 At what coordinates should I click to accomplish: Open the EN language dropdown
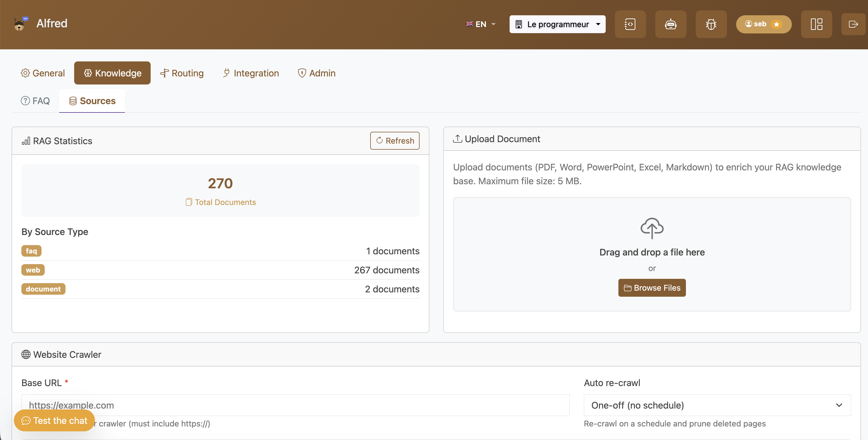pyautogui.click(x=480, y=24)
